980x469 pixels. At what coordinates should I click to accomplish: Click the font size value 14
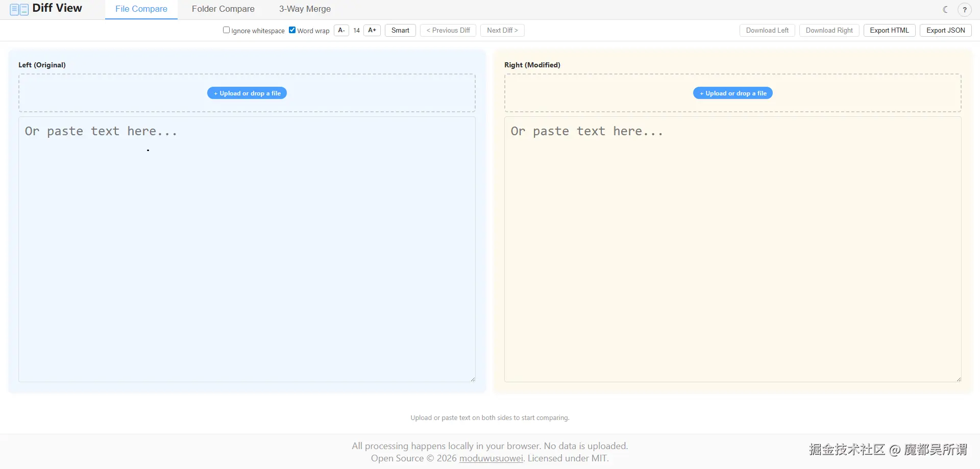click(x=356, y=30)
